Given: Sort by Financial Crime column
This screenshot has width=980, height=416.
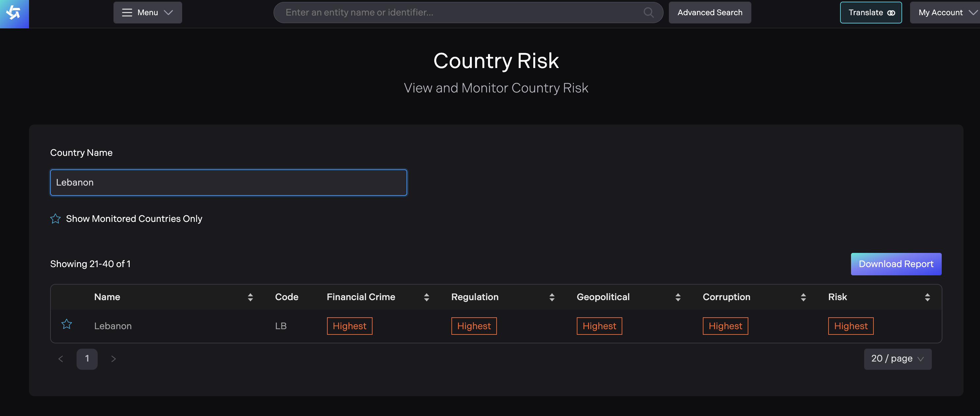Looking at the screenshot, I should (426, 297).
